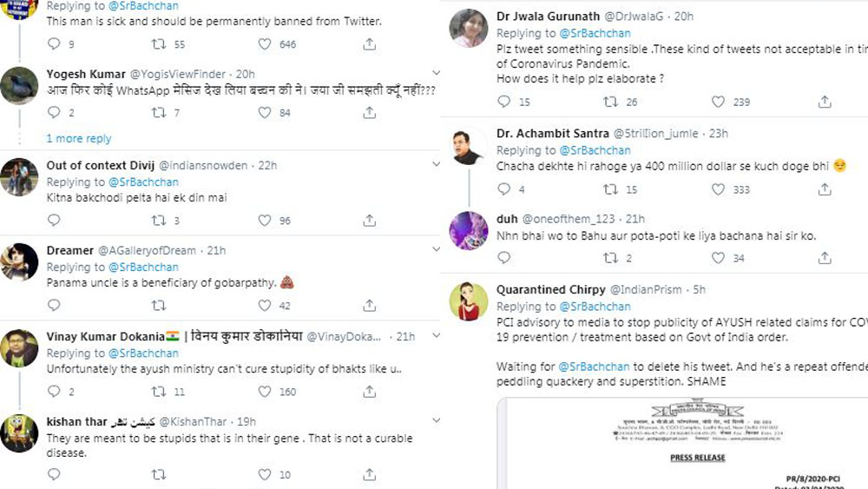
Task: Reply to Dr. Achambit Santra's tweet
Action: click(503, 189)
